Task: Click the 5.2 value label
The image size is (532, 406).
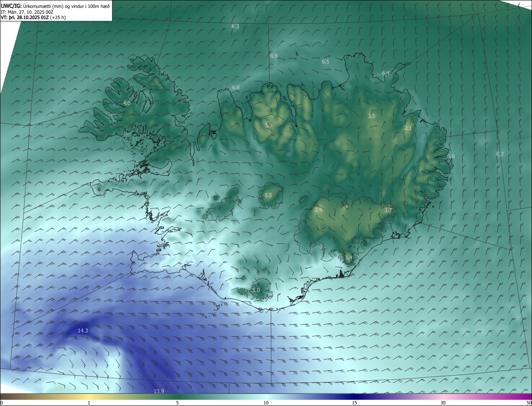Action: 99,190
